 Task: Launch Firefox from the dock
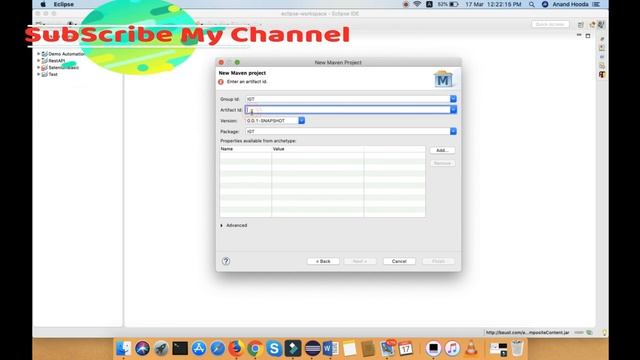tap(236, 348)
